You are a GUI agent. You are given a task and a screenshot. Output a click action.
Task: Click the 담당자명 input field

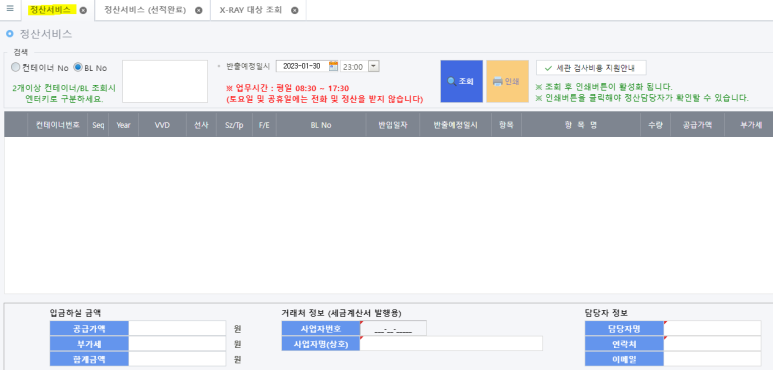click(712, 329)
